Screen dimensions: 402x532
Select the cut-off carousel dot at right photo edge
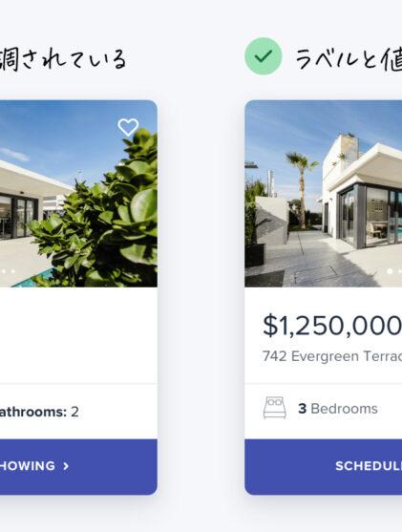coord(400,271)
